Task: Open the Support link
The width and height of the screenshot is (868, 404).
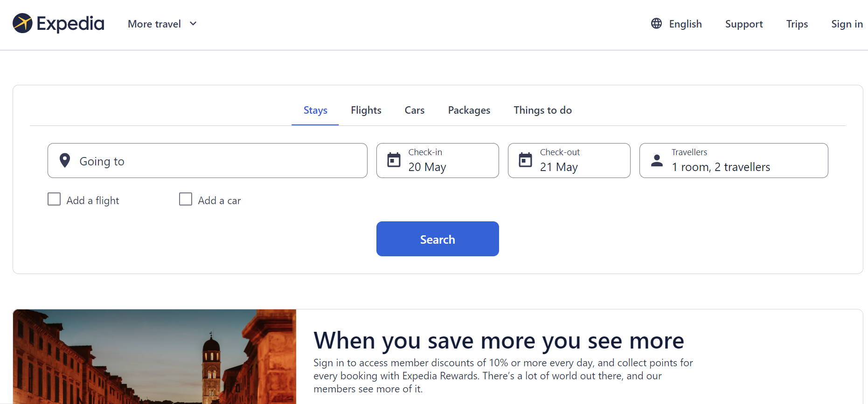Action: coord(743,24)
